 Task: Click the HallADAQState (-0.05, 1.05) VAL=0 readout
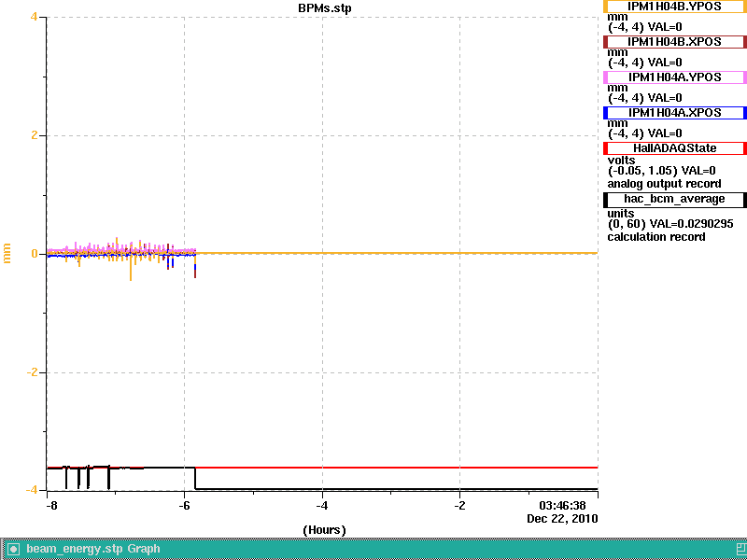pos(661,171)
